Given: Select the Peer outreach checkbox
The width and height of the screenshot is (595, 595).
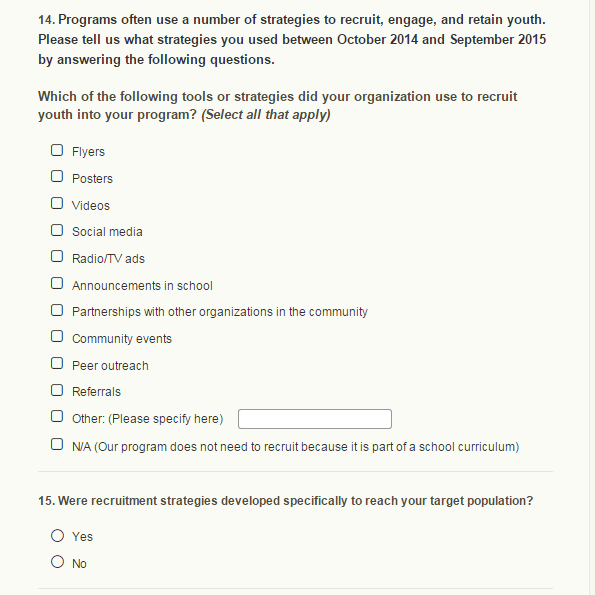Looking at the screenshot, I should (57, 364).
